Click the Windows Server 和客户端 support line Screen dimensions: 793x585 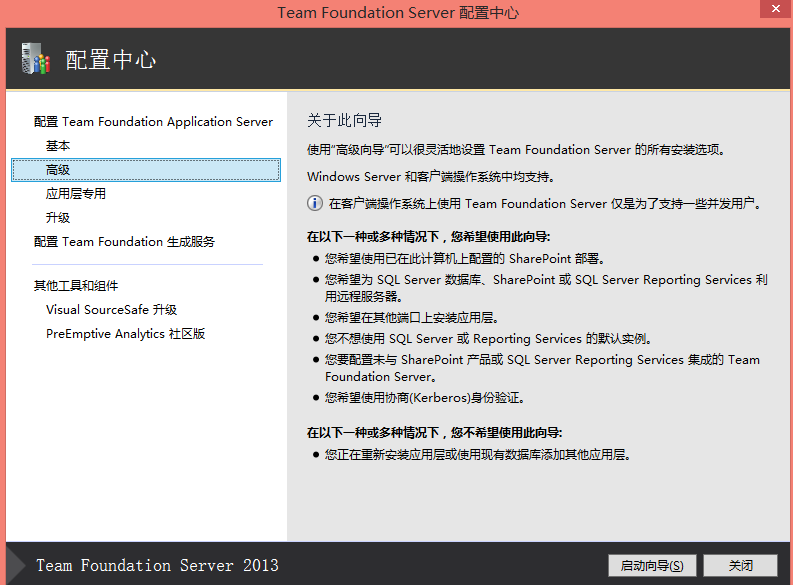[x=431, y=176]
